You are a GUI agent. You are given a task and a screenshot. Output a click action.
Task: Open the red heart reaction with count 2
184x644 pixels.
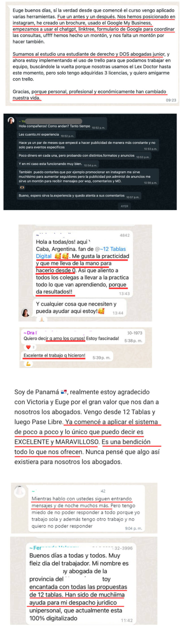[30, 347]
